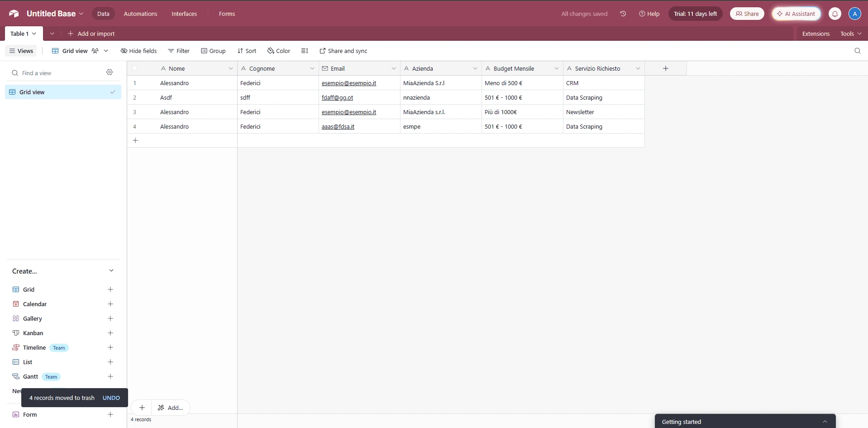Open Group options
Screen dimensions: 868x428
tap(213, 51)
